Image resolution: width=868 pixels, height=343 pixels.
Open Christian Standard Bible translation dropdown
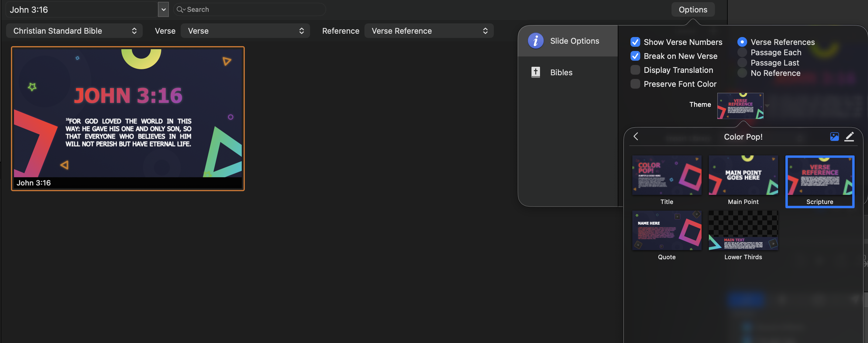(74, 31)
